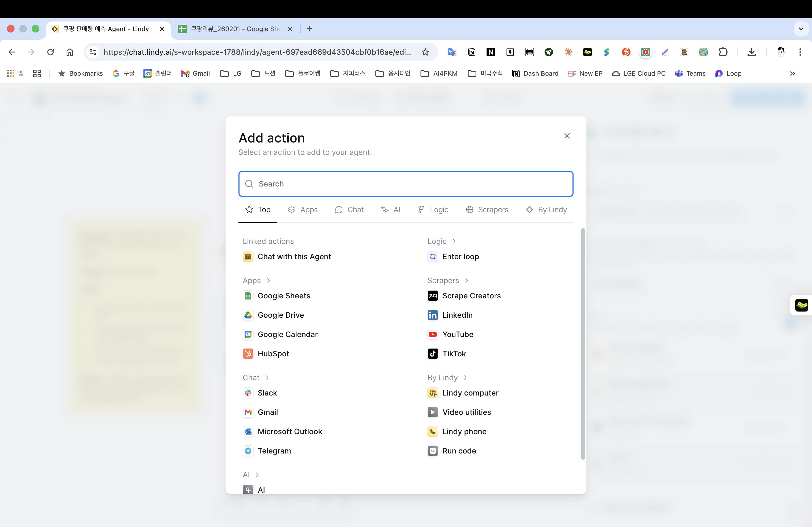Choose the Enter loop logic icon
The image size is (812, 527).
(433, 257)
